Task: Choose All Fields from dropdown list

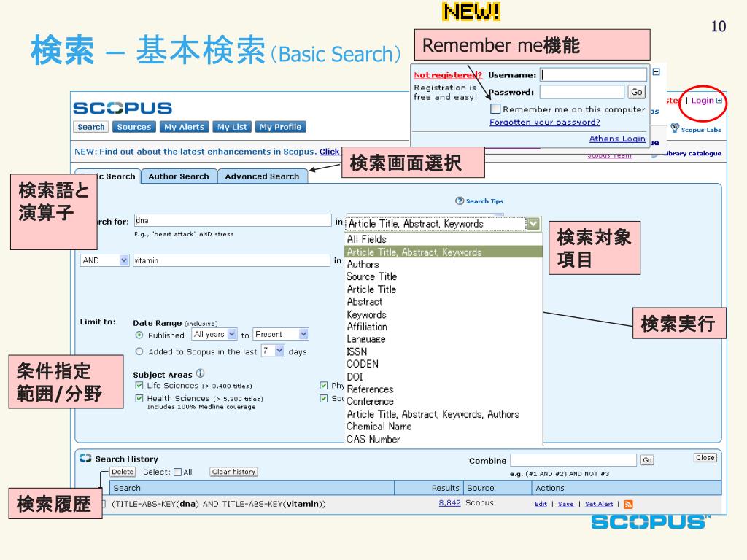Action: click(x=366, y=239)
